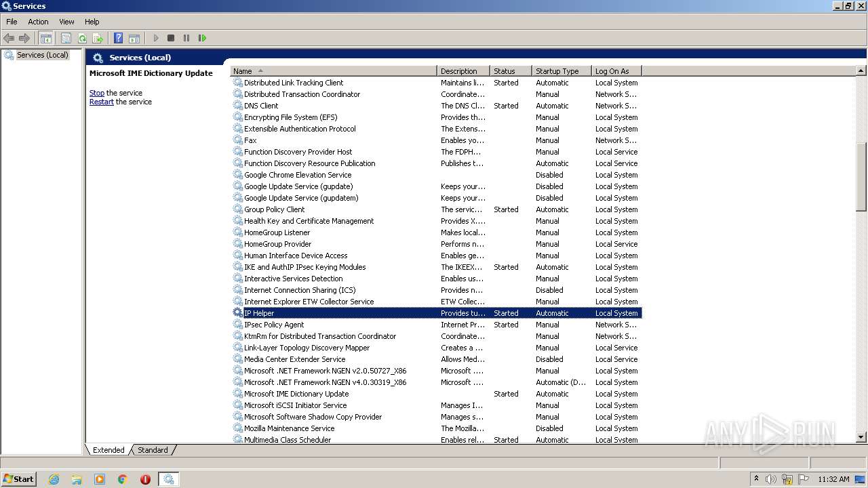Viewport: 868px width, 488px height.
Task: Click the Restart Service icon
Action: (x=202, y=39)
